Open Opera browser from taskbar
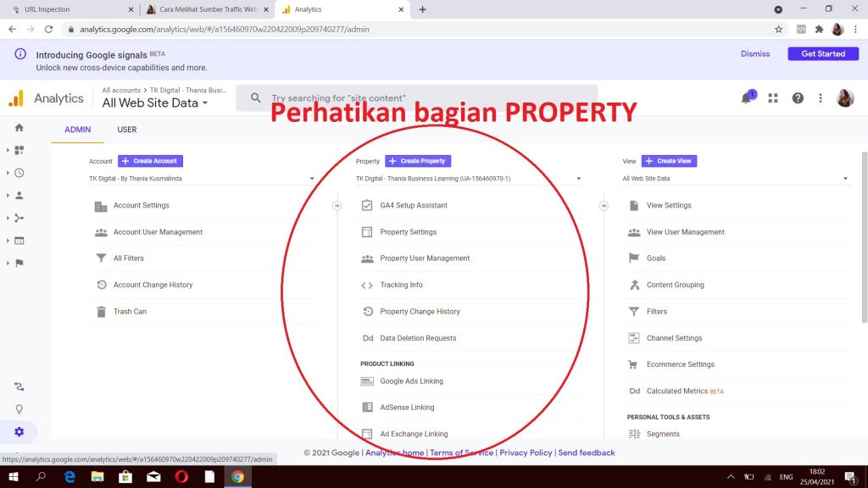Screen dimensions: 868x488 tap(181, 477)
